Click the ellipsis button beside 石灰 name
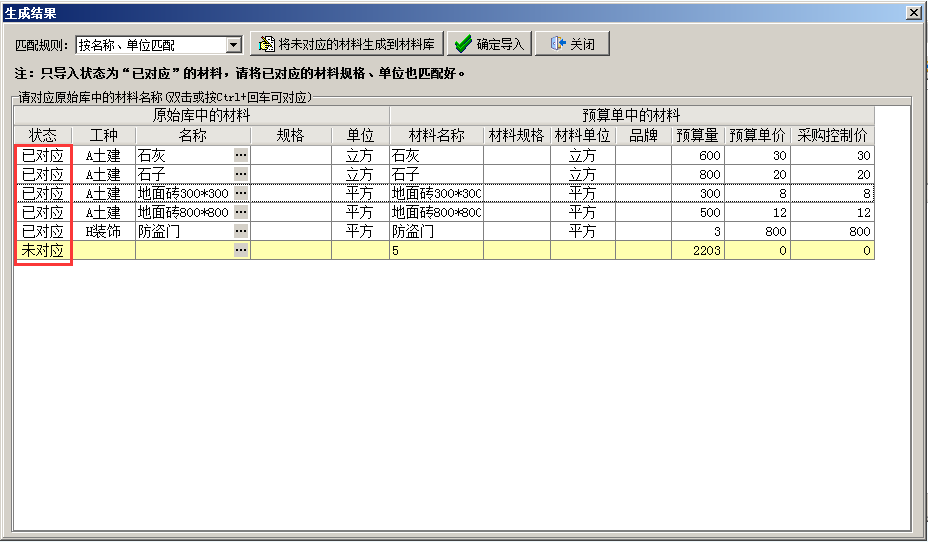The image size is (928, 542). [241, 155]
